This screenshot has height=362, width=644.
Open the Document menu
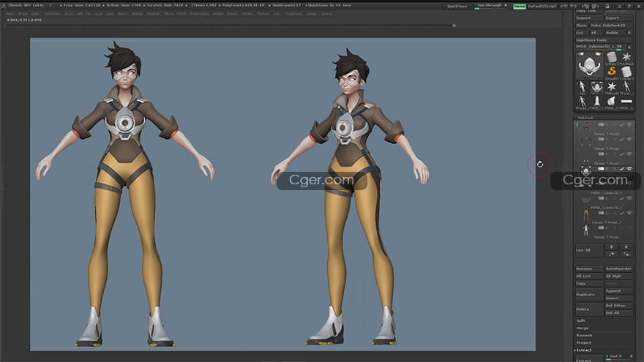(52, 14)
